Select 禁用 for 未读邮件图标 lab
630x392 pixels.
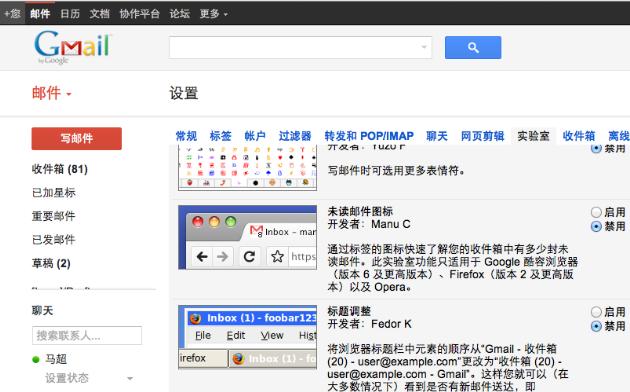point(596,227)
